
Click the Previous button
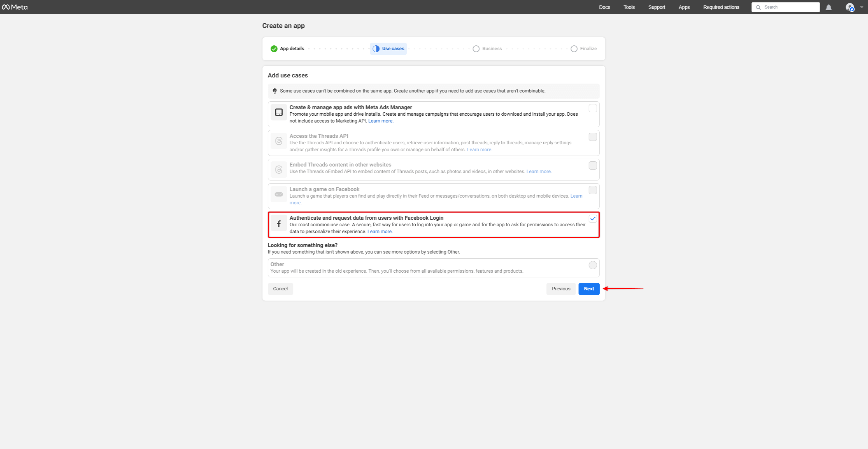[561, 289]
